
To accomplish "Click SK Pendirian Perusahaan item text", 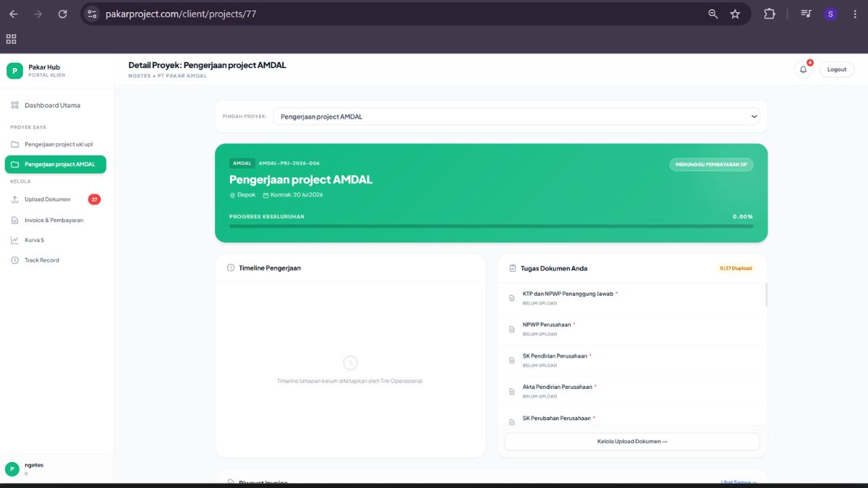I will coord(555,356).
